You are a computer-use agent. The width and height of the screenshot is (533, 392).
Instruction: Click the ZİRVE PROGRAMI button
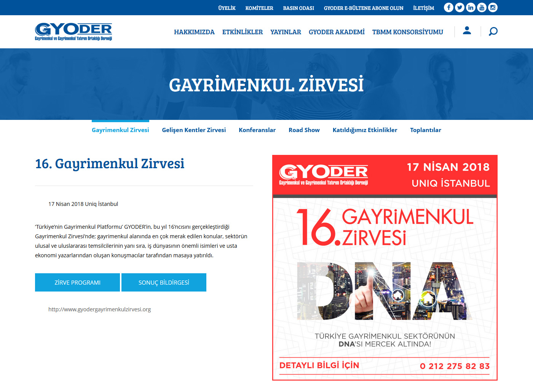pyautogui.click(x=77, y=282)
